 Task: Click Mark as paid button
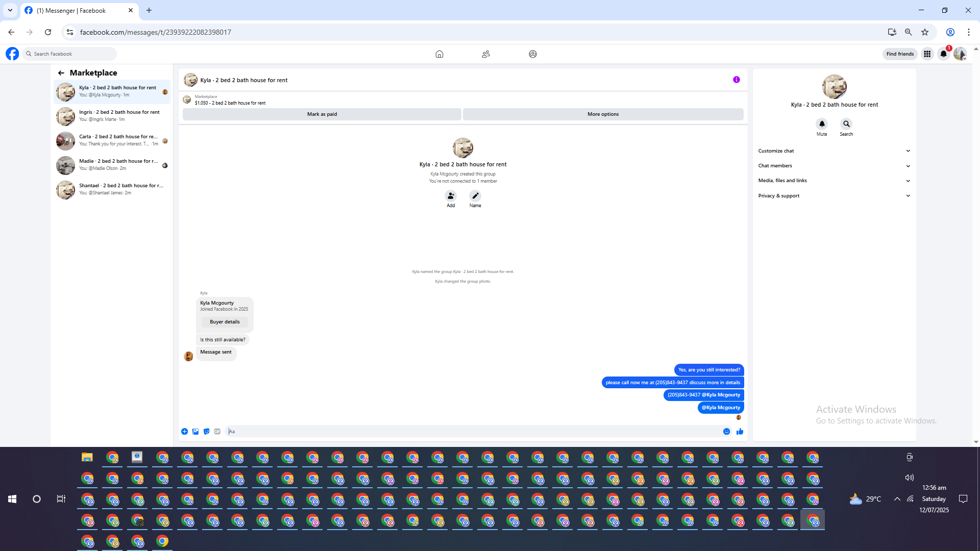coord(322,114)
